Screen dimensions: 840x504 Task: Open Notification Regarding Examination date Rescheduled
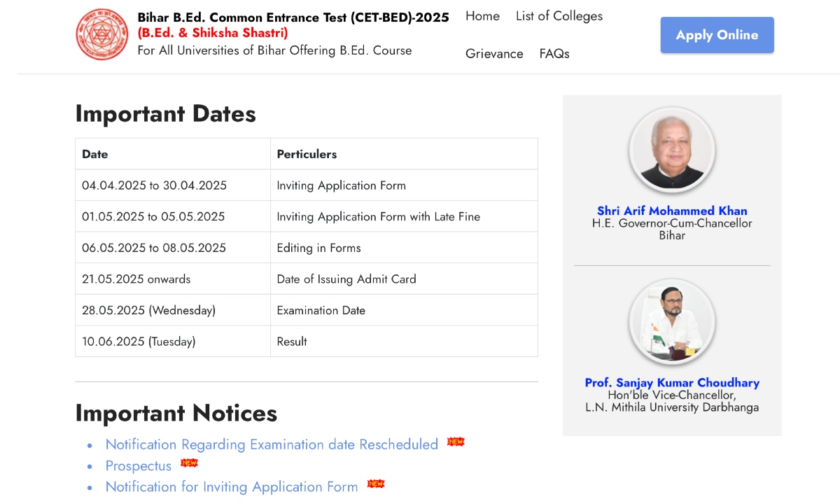(272, 444)
